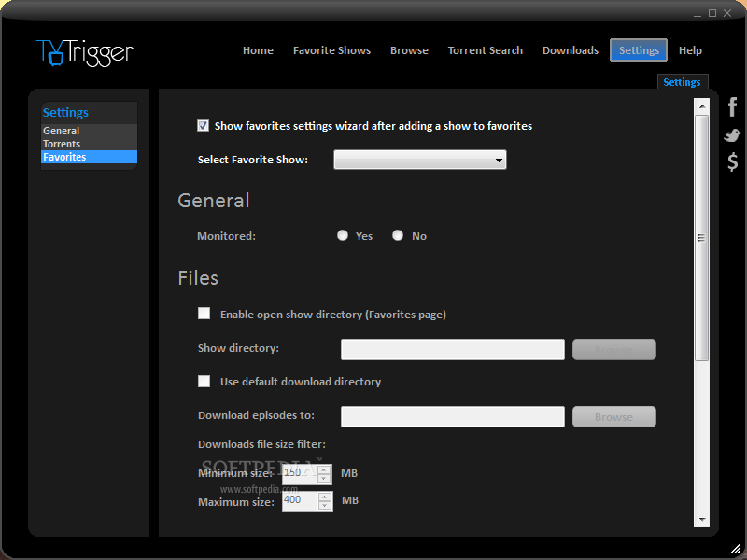
Task: Increase the Maximum size value
Action: (x=325, y=497)
